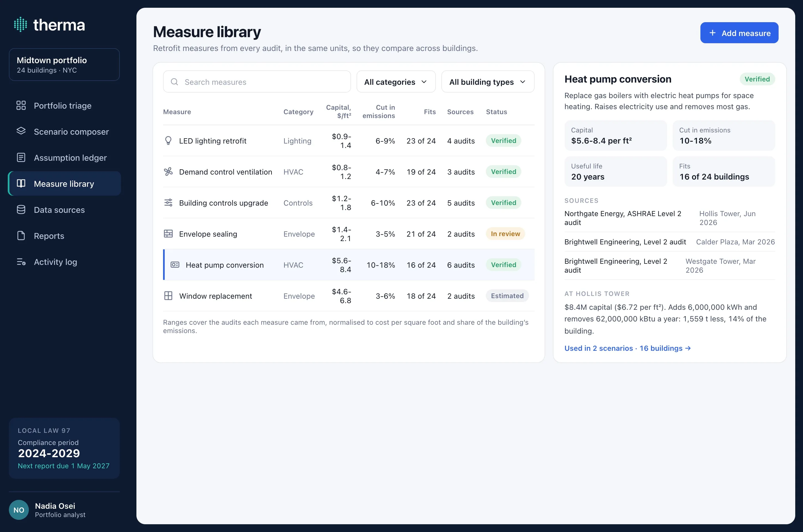The width and height of the screenshot is (803, 532).
Task: Select the Envelope sealing measure name
Action: coord(208,234)
